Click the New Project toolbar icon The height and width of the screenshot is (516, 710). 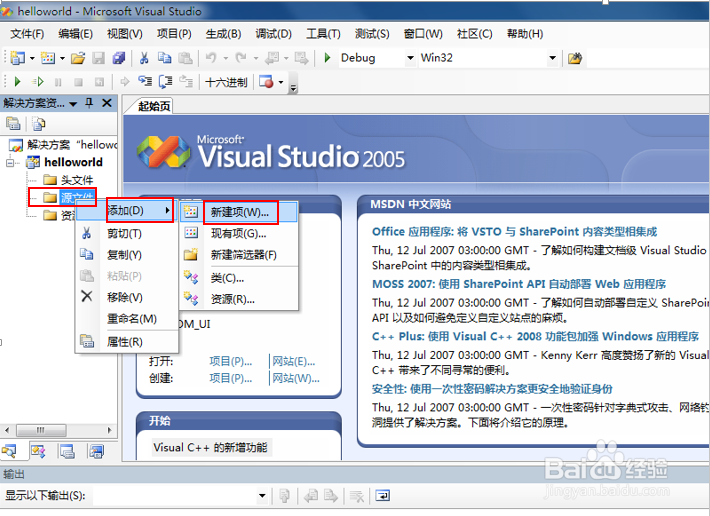[x=18, y=58]
